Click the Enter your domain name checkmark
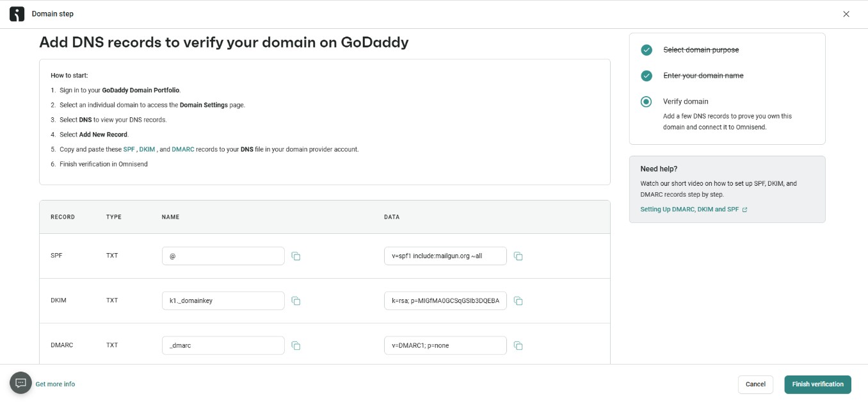 (x=647, y=76)
